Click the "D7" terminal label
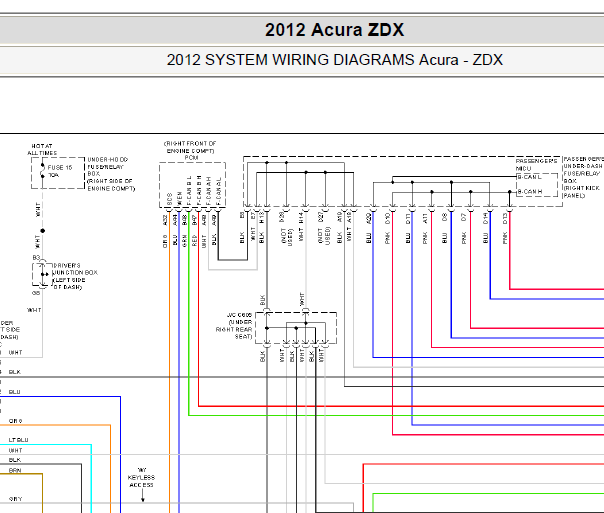 [464, 218]
